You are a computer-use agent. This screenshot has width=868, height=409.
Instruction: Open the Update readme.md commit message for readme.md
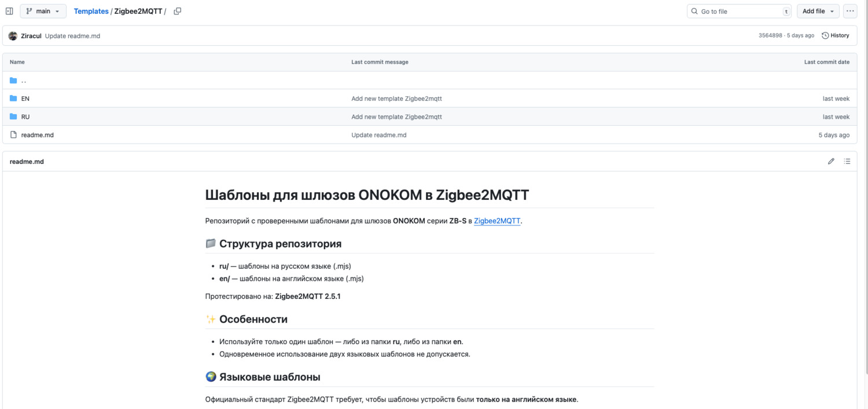tap(378, 135)
